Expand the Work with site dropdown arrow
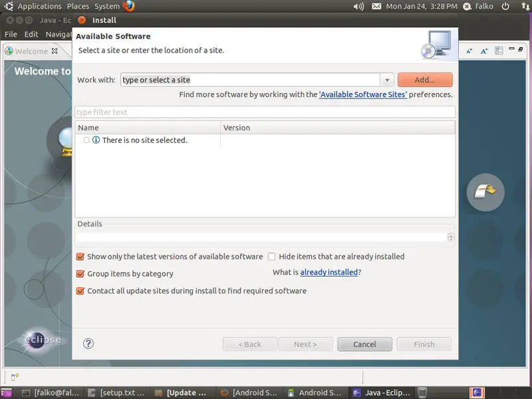Image resolution: width=532 pixels, height=399 pixels. 387,80
